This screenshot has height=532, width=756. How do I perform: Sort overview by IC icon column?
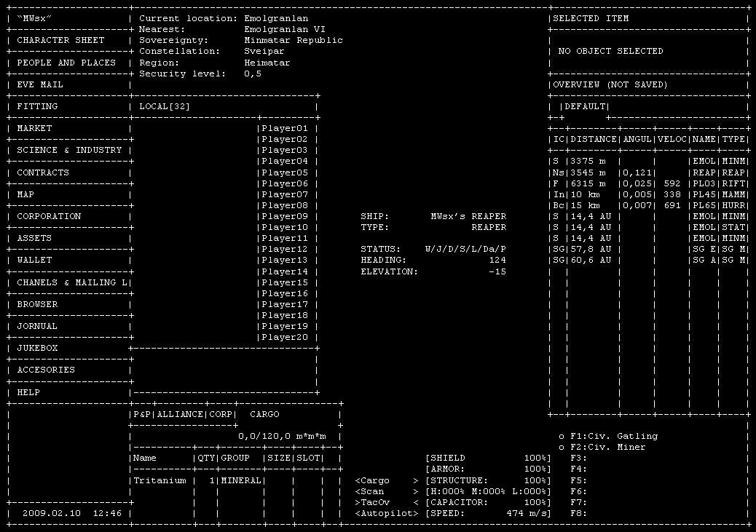[559, 139]
